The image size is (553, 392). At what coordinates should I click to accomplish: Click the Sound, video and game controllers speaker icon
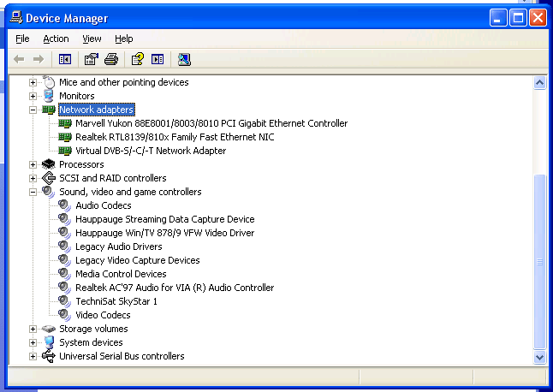coord(48,192)
